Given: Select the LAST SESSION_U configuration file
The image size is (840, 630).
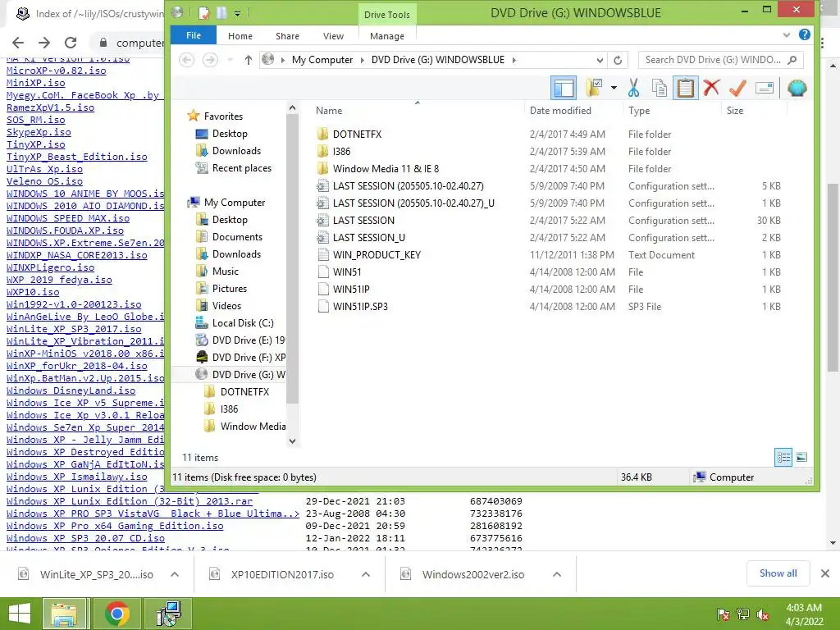Looking at the screenshot, I should pos(368,238).
